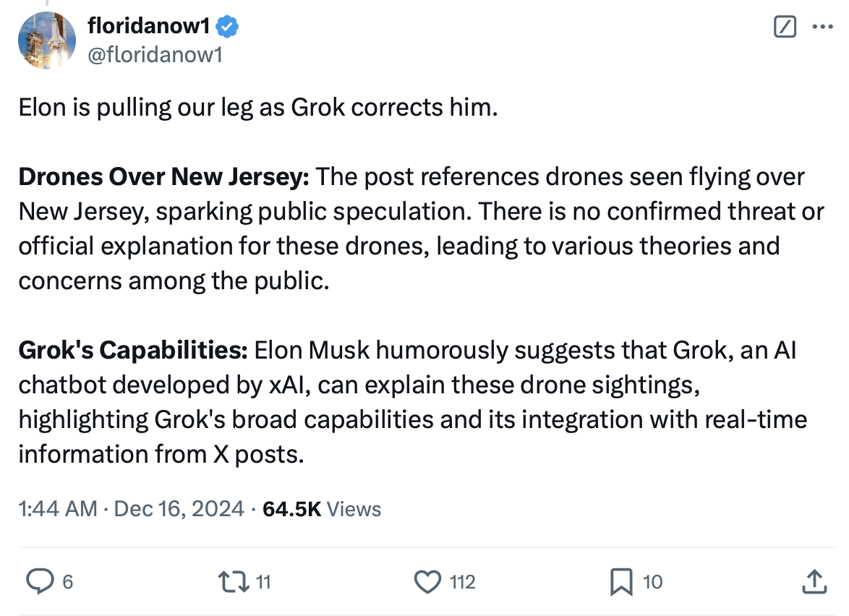Click the 64.5K Views count
The width and height of the screenshot is (849, 616).
322,509
